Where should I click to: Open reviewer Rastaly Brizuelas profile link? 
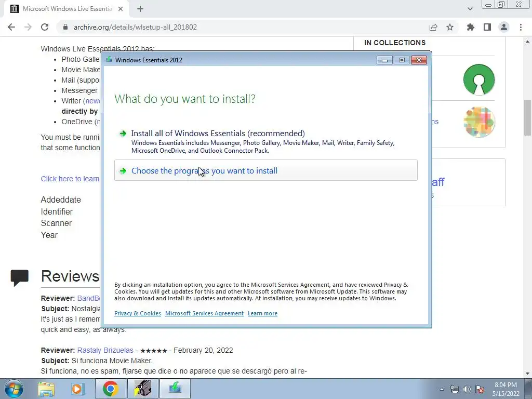pyautogui.click(x=105, y=350)
